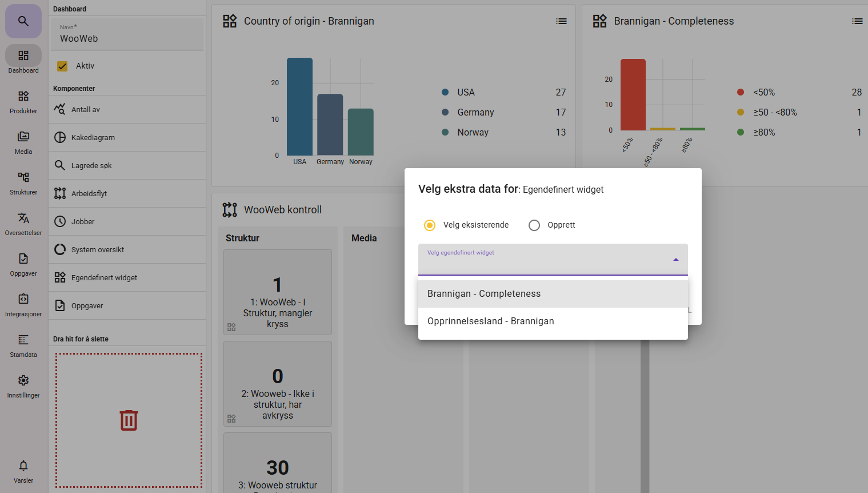Click the USA legend color dot
868x493 pixels.
[445, 92]
